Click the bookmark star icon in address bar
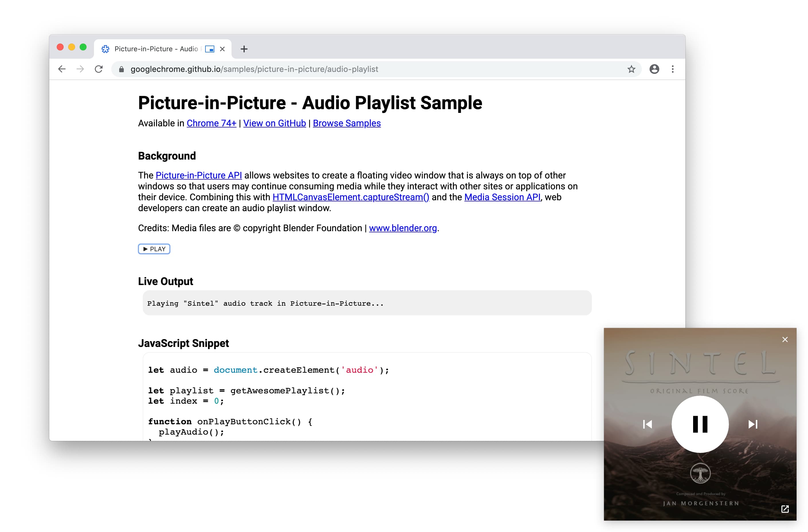The height and width of the screenshot is (532, 808). pos(631,69)
